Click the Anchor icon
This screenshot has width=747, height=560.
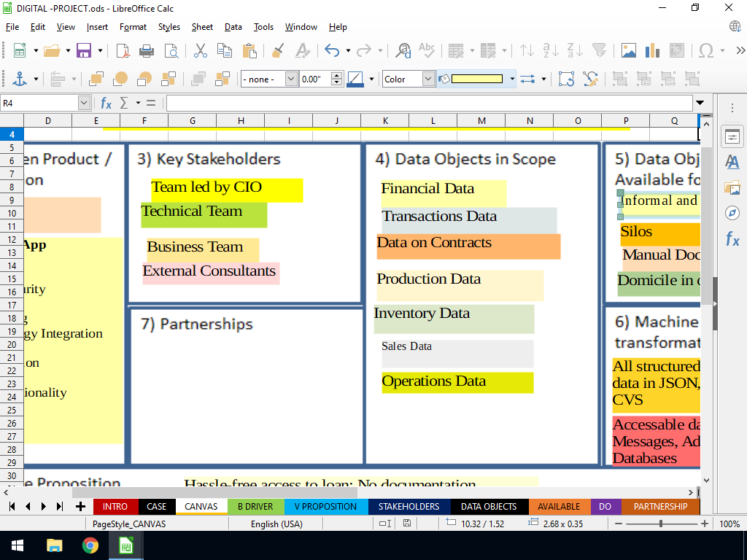click(x=19, y=79)
